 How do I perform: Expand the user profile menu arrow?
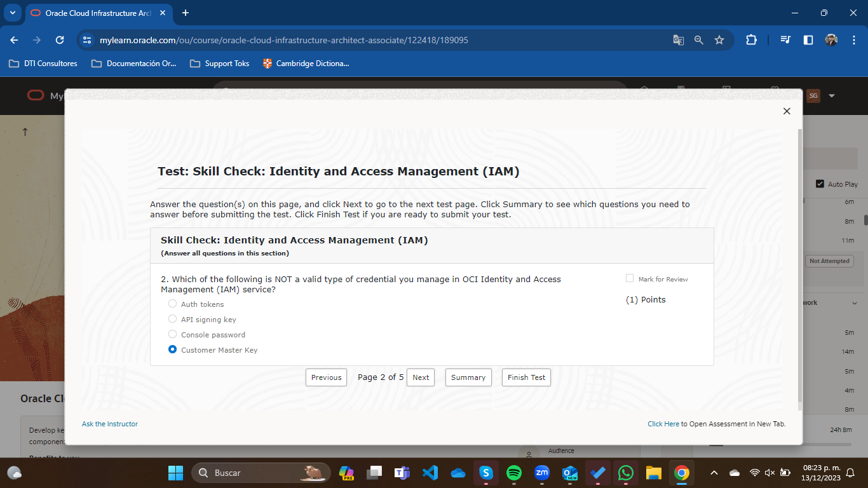pyautogui.click(x=832, y=96)
